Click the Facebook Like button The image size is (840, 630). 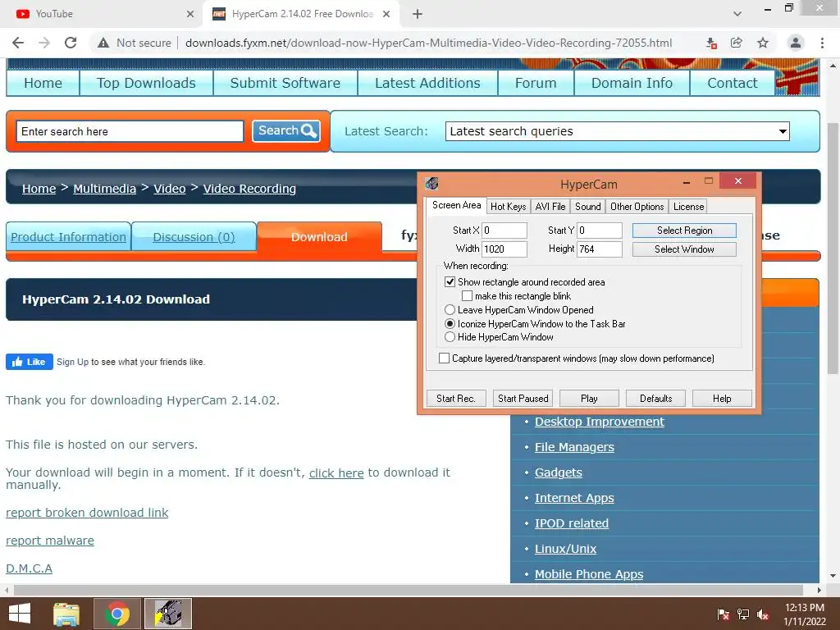[x=30, y=362]
